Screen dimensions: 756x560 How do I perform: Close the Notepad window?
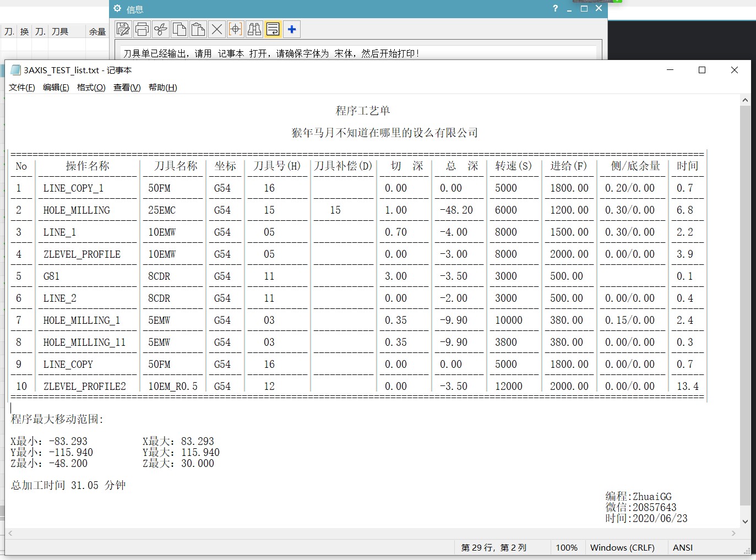tap(734, 70)
